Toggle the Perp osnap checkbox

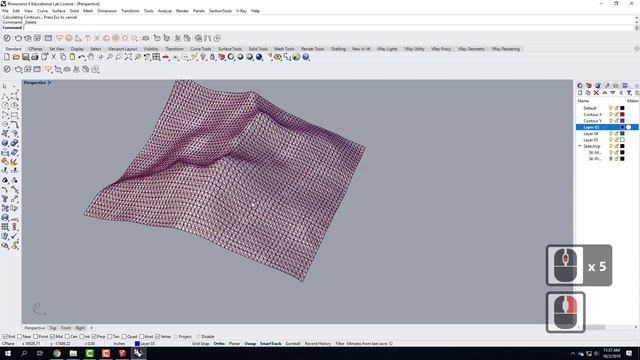94,337
